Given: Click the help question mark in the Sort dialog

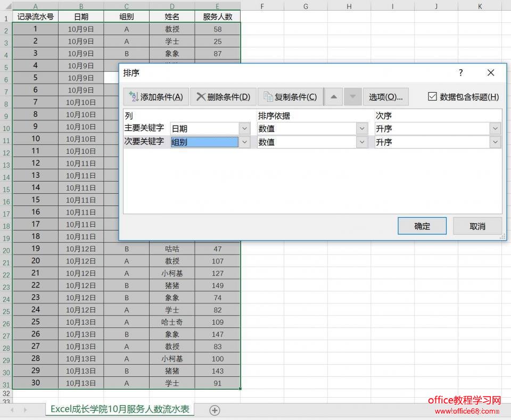Looking at the screenshot, I should tap(460, 73).
